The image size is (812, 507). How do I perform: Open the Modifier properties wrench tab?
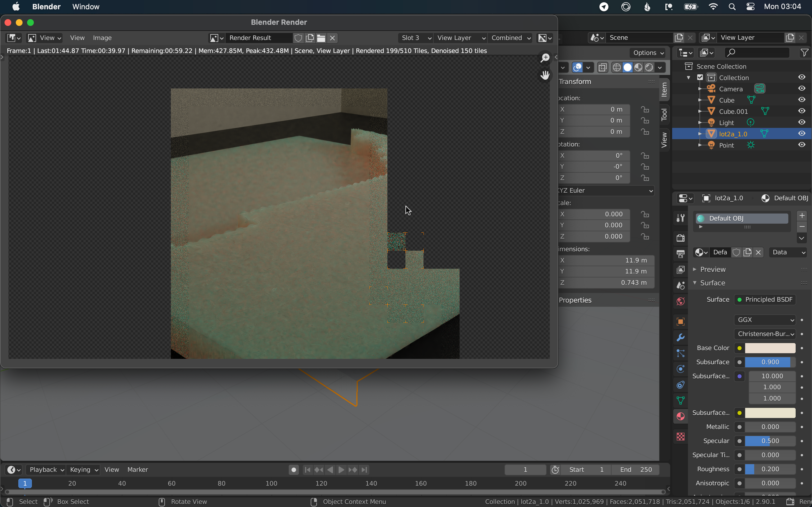[x=680, y=337]
